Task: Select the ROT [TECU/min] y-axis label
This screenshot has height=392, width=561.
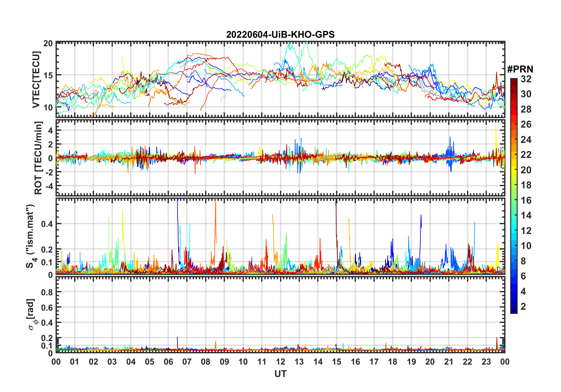Action: [x=38, y=158]
